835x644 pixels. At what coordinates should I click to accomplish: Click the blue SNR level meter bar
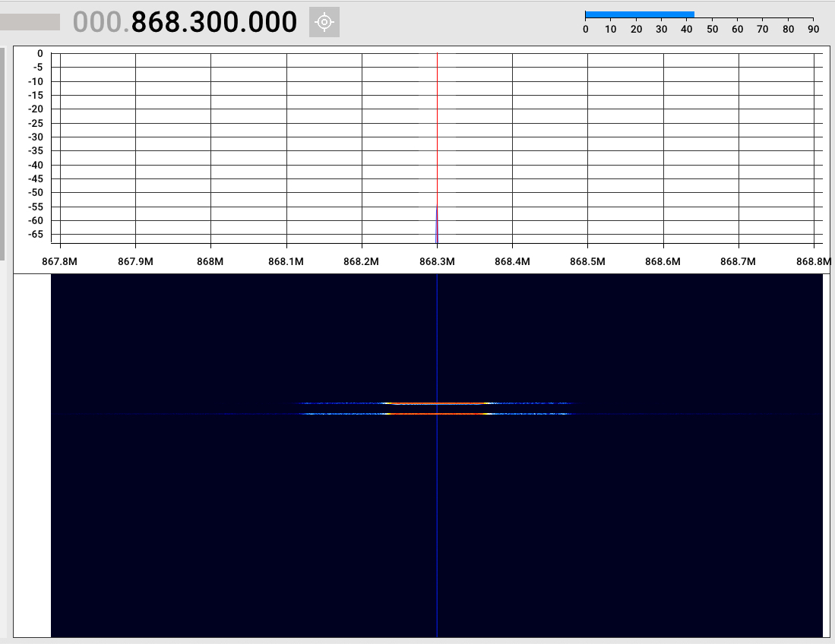coord(640,15)
